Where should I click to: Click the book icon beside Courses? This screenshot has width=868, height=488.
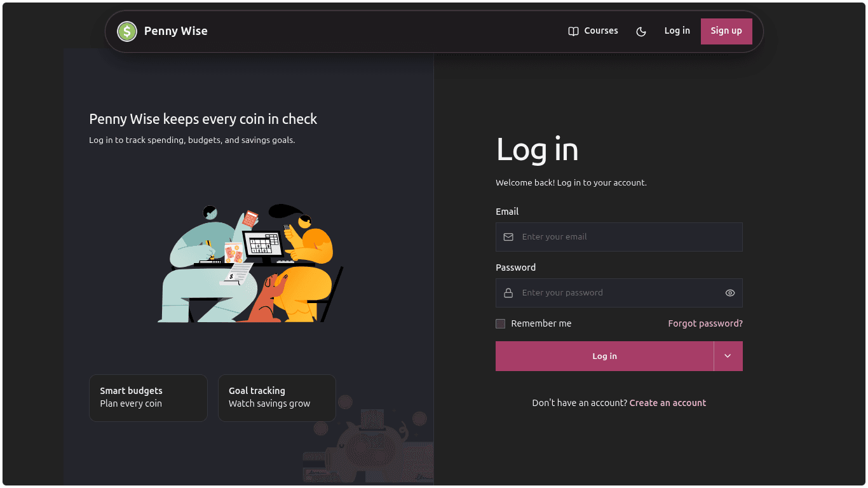[573, 31]
